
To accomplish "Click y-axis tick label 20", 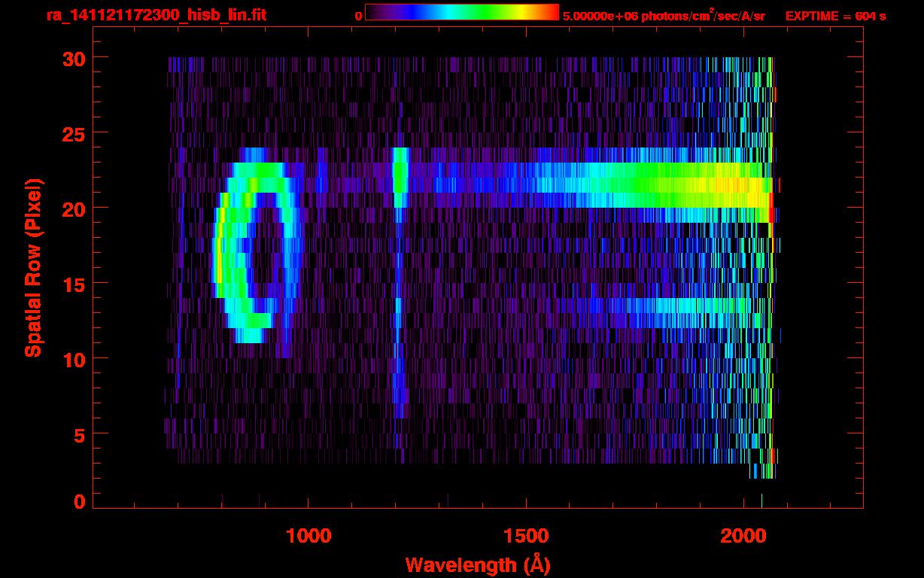I will [x=73, y=208].
